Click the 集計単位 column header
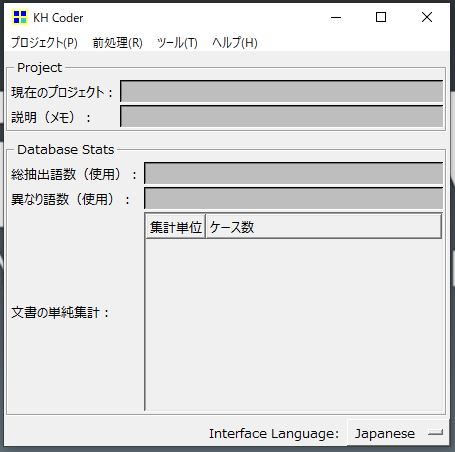455x452 pixels. pos(176,227)
